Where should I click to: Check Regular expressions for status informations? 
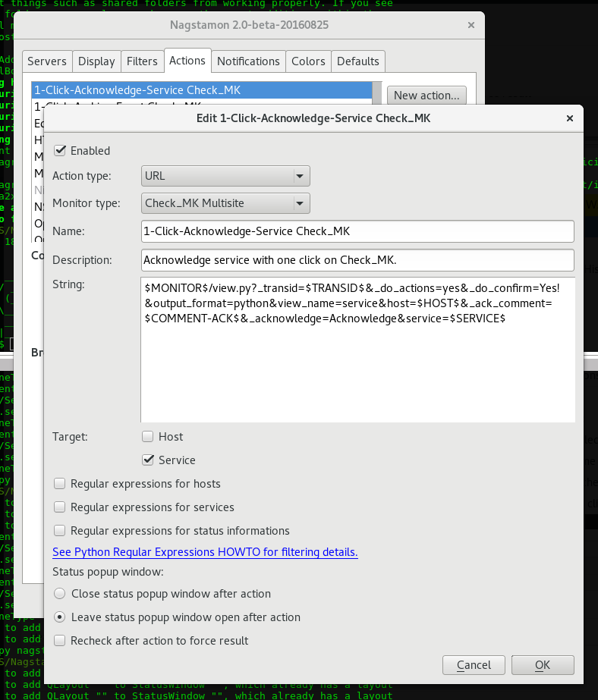click(x=60, y=531)
